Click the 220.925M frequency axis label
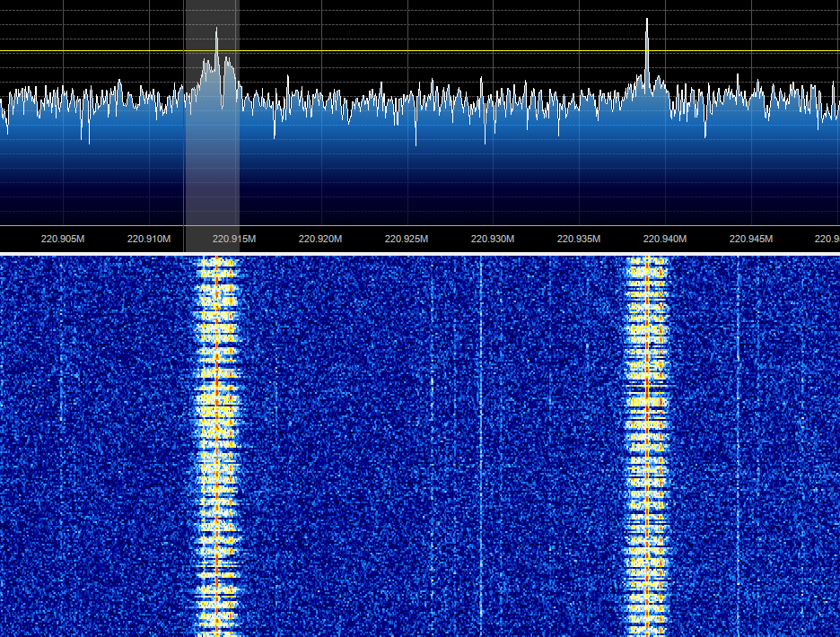840x637 pixels. coord(407,239)
